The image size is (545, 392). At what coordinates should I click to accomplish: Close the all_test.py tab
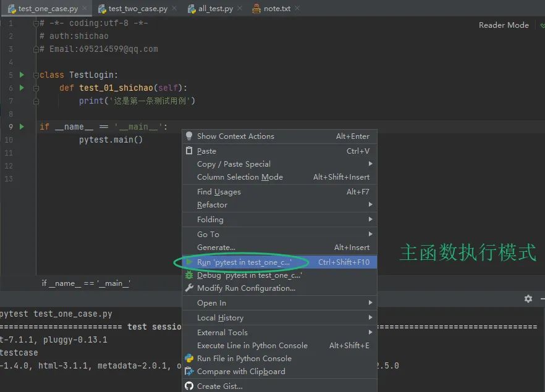240,8
